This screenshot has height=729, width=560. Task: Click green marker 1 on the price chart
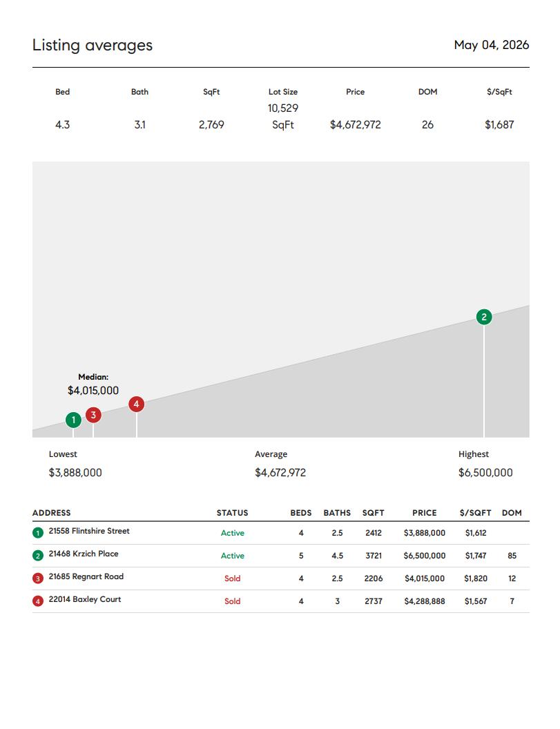tap(73, 420)
